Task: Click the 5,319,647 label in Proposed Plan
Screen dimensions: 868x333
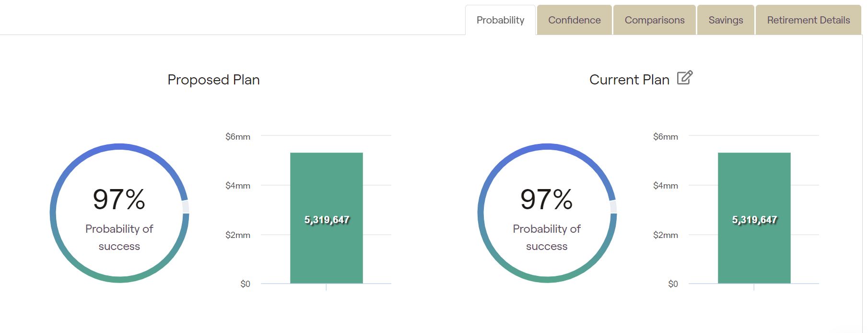Action: [x=327, y=220]
